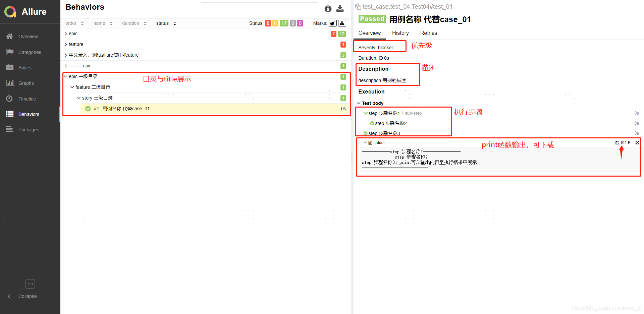Image resolution: width=644 pixels, height=314 pixels.
Task: Copy test full name clipboard icon
Action: point(358,7)
